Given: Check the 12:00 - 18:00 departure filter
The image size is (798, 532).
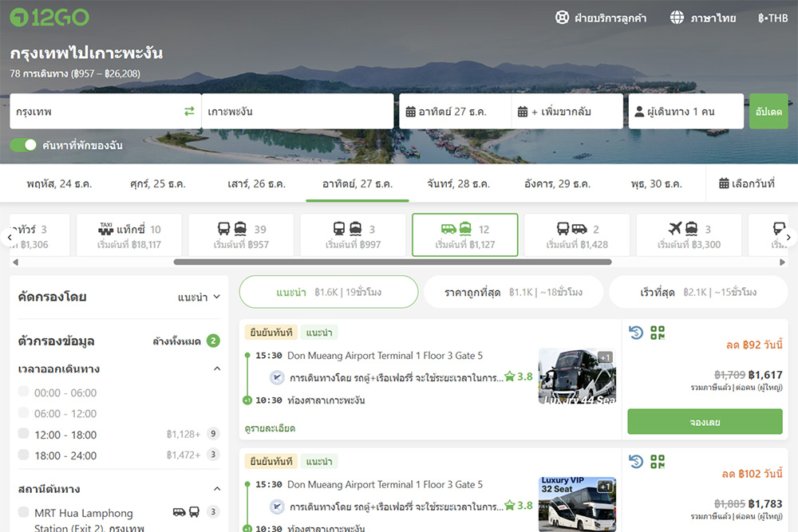Looking at the screenshot, I should pos(23,433).
